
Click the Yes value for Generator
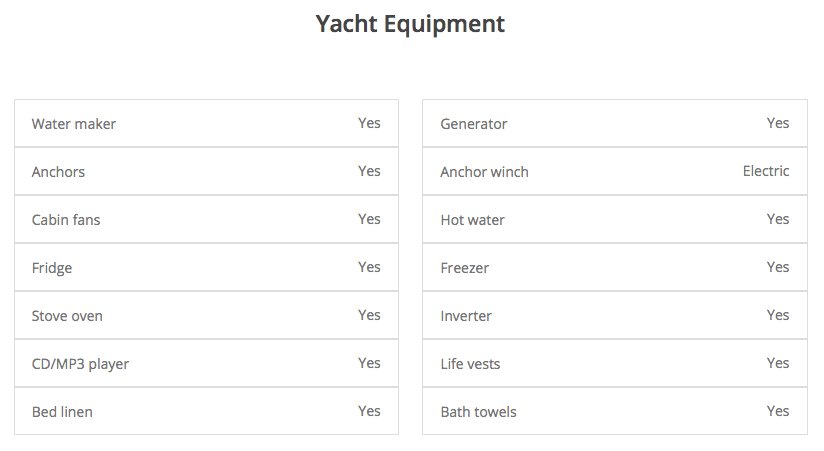(x=778, y=123)
